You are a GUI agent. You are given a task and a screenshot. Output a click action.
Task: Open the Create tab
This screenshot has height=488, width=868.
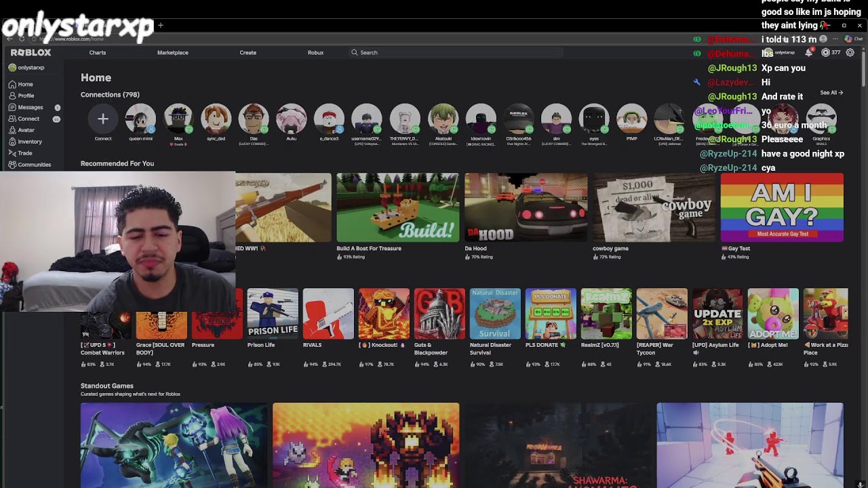248,52
